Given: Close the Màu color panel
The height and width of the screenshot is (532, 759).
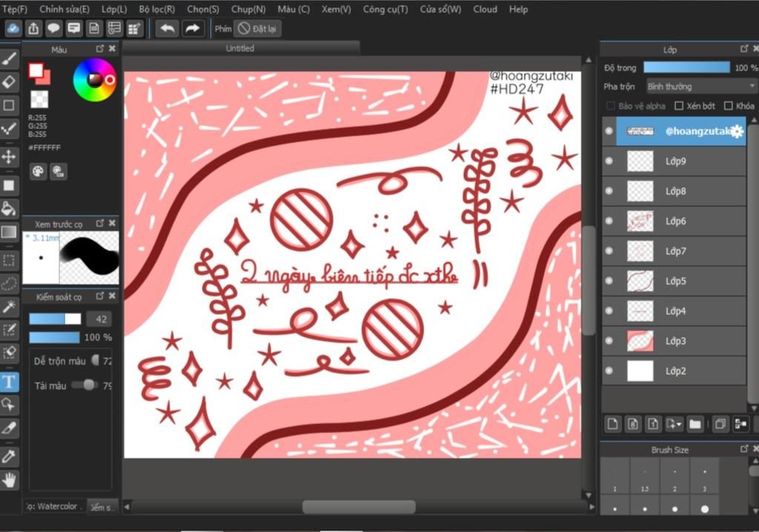Looking at the screenshot, I should click(x=113, y=48).
